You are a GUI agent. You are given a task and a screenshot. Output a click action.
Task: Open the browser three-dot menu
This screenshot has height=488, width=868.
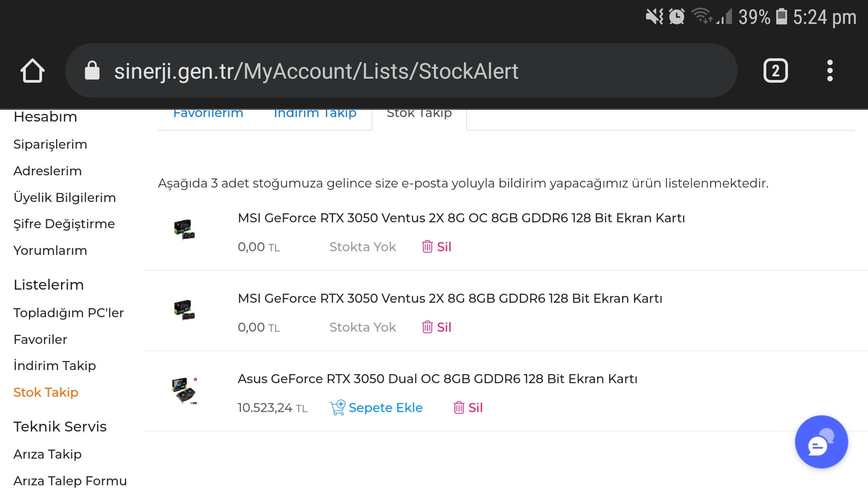pyautogui.click(x=830, y=71)
